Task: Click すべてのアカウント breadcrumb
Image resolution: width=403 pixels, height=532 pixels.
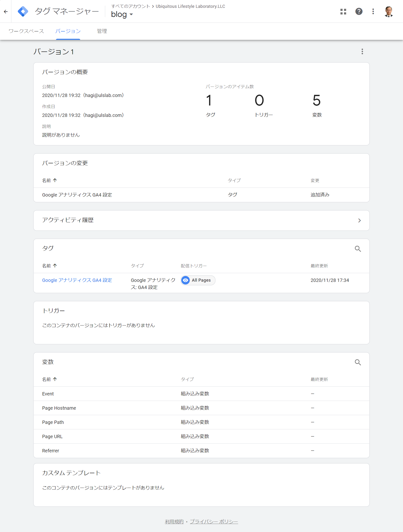Action: 131,6
